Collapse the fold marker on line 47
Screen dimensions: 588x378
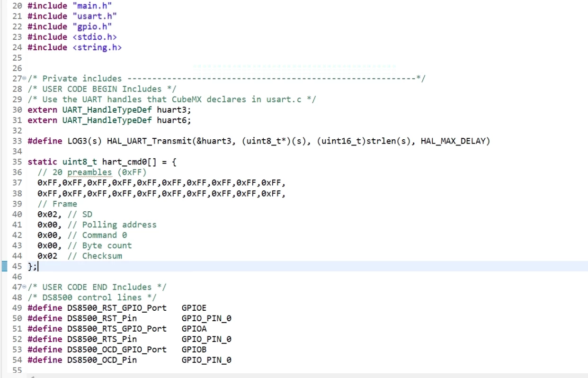tap(24, 287)
